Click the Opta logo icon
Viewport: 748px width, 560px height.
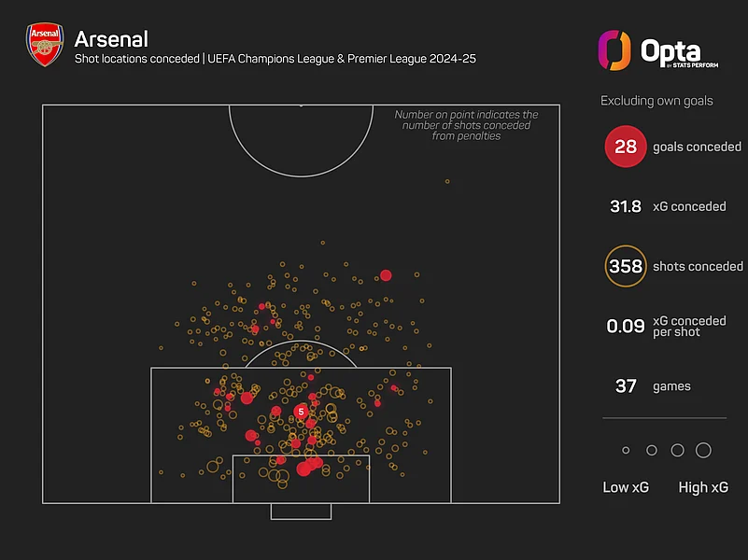[614, 50]
